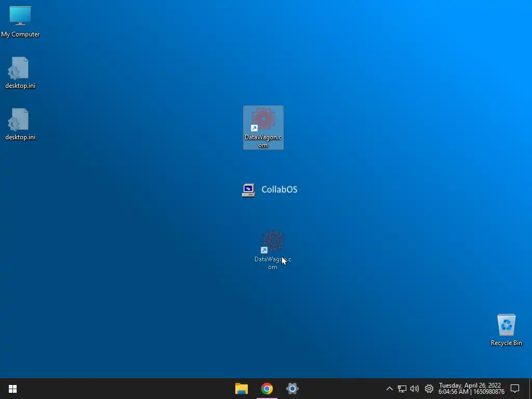Open the center taskbar Settings gear app
This screenshot has width=532, height=399.
pos(292,389)
